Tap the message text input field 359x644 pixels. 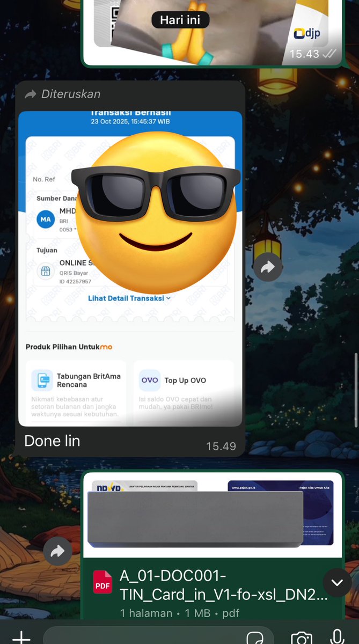[159, 637]
